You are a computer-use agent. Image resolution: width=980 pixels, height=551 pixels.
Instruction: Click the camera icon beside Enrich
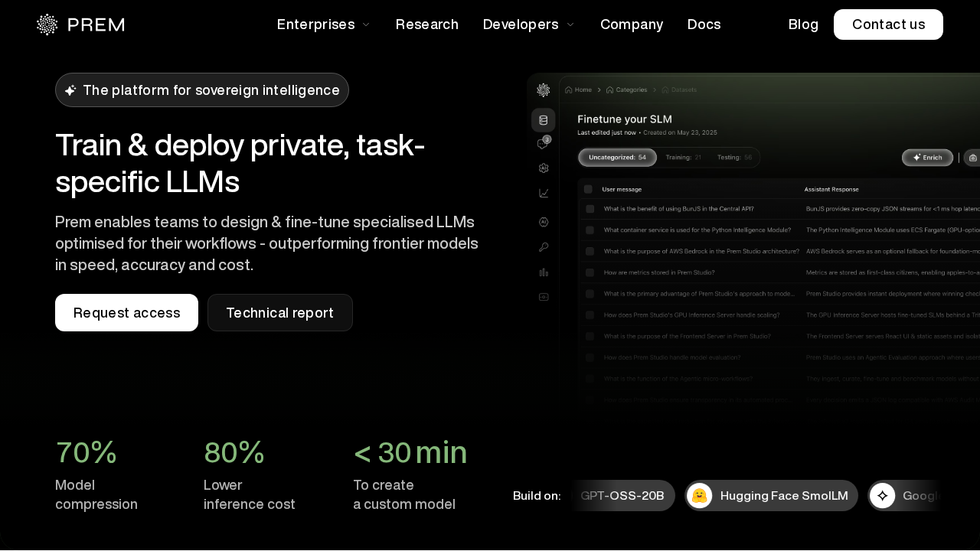pos(972,158)
